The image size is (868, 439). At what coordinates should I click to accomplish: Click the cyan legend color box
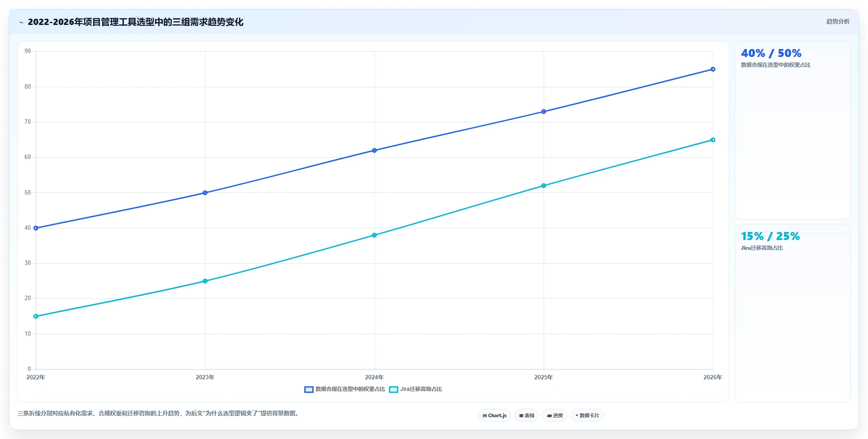pyautogui.click(x=393, y=390)
